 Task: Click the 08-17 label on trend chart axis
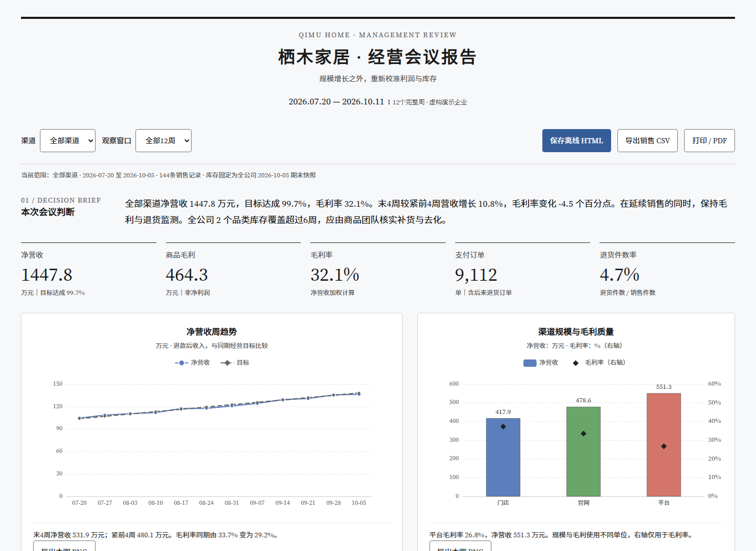coord(181,503)
